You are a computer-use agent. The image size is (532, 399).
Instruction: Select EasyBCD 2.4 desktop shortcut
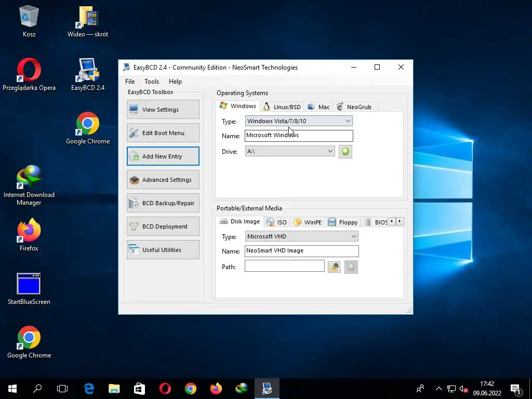pos(87,75)
